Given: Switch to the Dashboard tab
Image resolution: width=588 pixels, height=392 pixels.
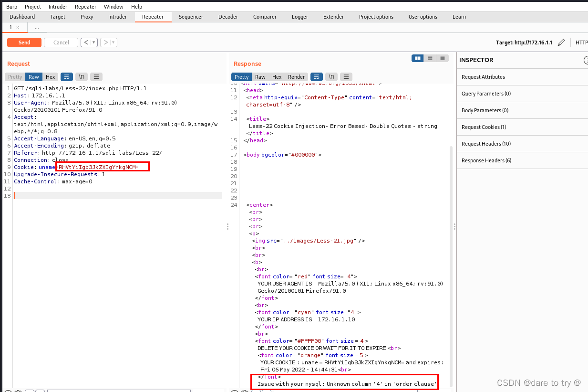Looking at the screenshot, I should tap(22, 17).
